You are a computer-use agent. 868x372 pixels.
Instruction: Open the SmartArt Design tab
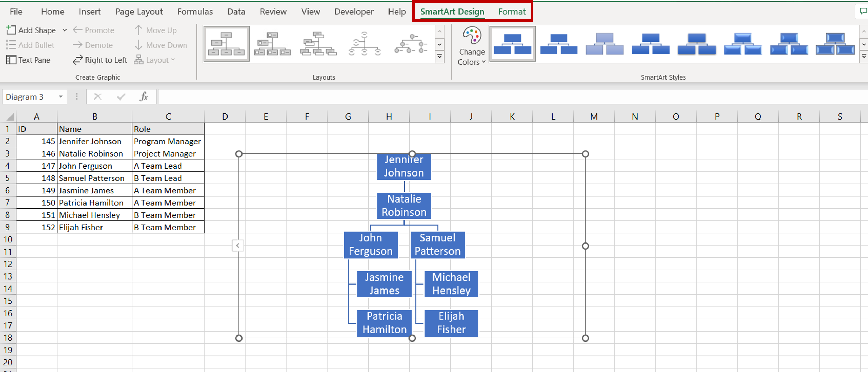click(x=451, y=11)
